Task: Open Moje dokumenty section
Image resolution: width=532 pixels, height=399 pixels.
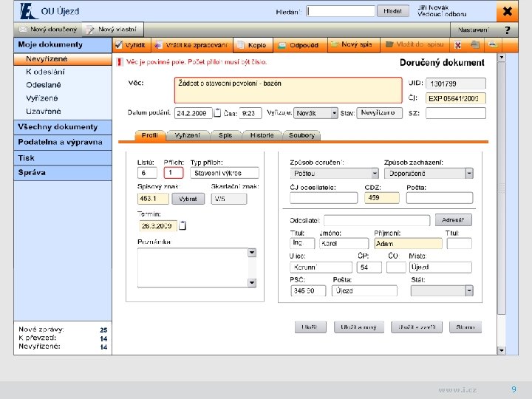Action: 63,45
